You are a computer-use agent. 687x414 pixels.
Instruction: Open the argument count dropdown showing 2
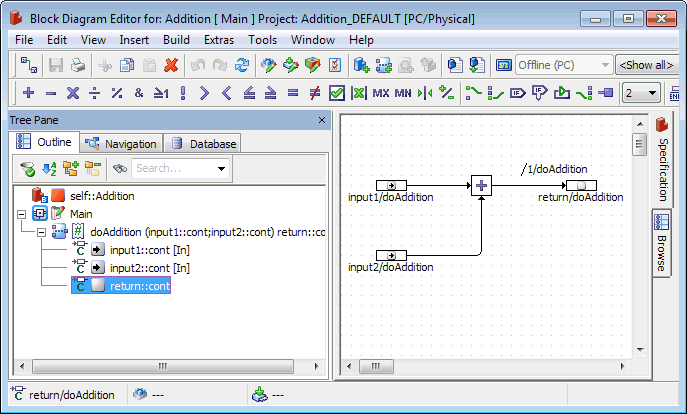641,93
